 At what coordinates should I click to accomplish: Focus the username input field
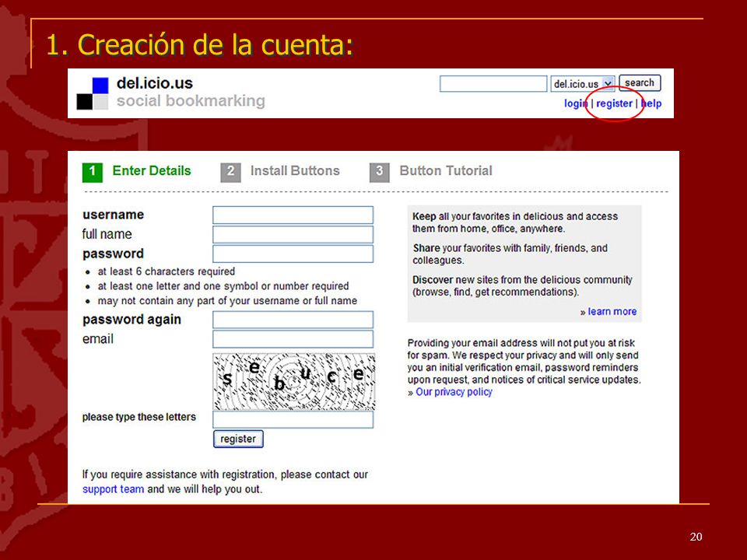point(293,215)
